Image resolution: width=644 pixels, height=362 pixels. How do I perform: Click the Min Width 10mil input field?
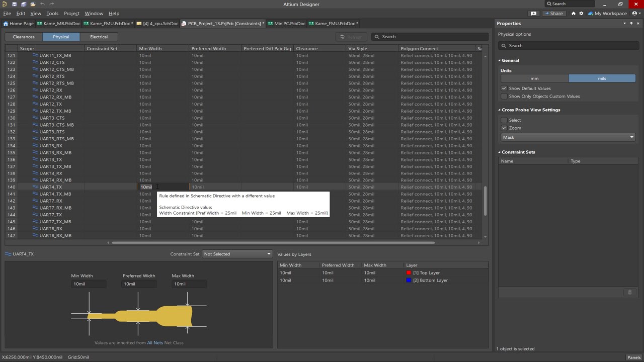pyautogui.click(x=89, y=284)
